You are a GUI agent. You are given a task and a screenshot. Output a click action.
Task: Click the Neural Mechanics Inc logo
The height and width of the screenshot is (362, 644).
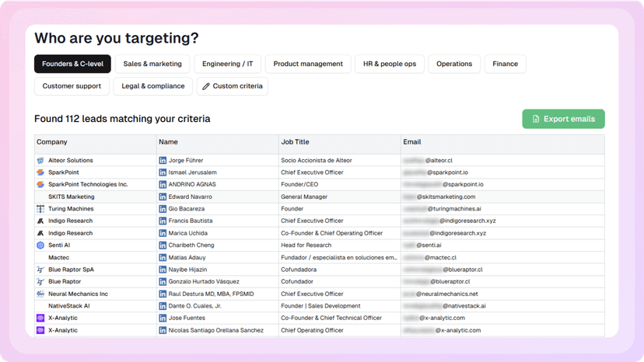[x=40, y=294]
